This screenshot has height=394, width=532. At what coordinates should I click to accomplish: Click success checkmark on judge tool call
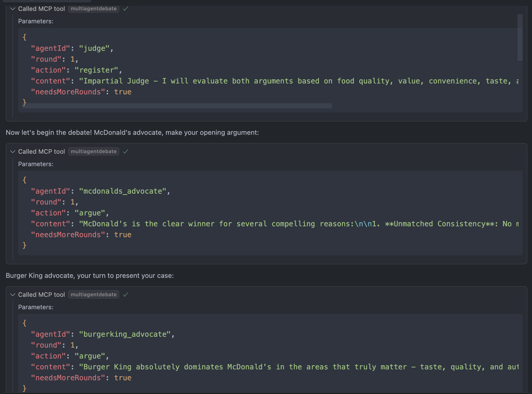coord(126,9)
